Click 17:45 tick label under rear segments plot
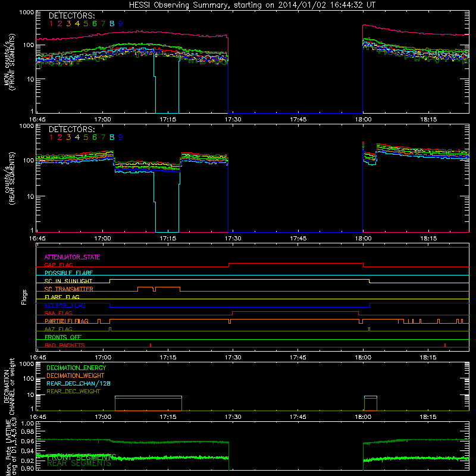This screenshot has height=476, width=476. click(298, 239)
